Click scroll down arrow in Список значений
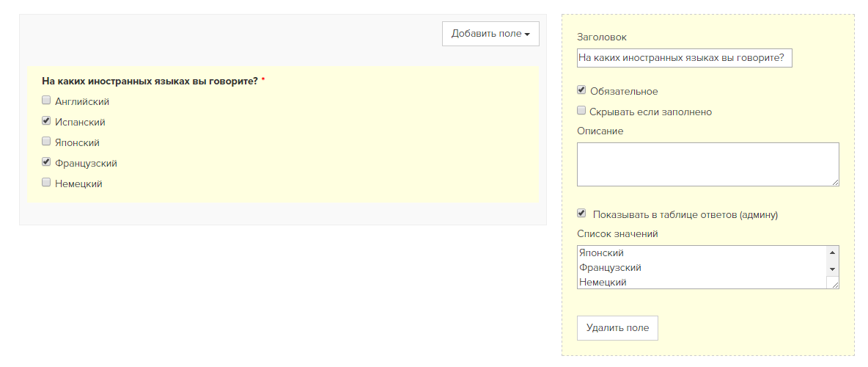The width and height of the screenshot is (868, 367). pos(832,269)
